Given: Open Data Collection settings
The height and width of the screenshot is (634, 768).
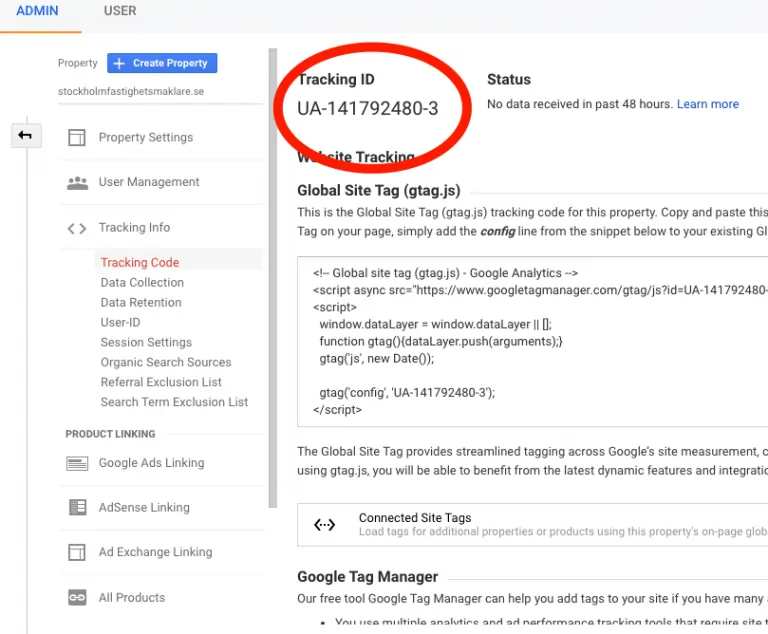Looking at the screenshot, I should point(142,283).
